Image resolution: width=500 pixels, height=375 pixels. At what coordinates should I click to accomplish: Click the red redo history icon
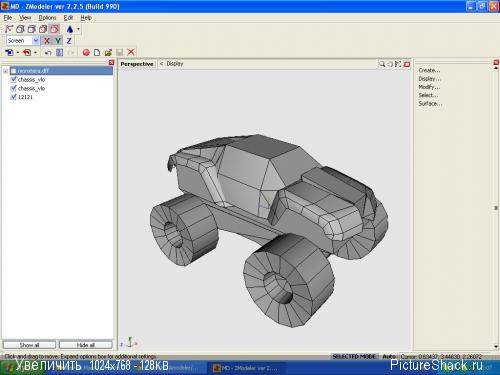(27, 52)
